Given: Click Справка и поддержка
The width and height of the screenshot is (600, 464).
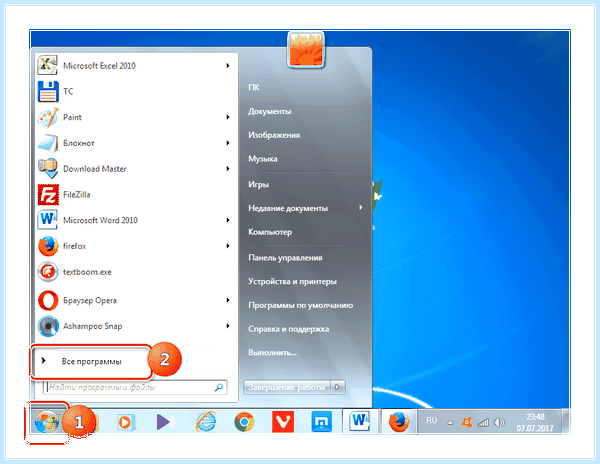Looking at the screenshot, I should tap(289, 329).
